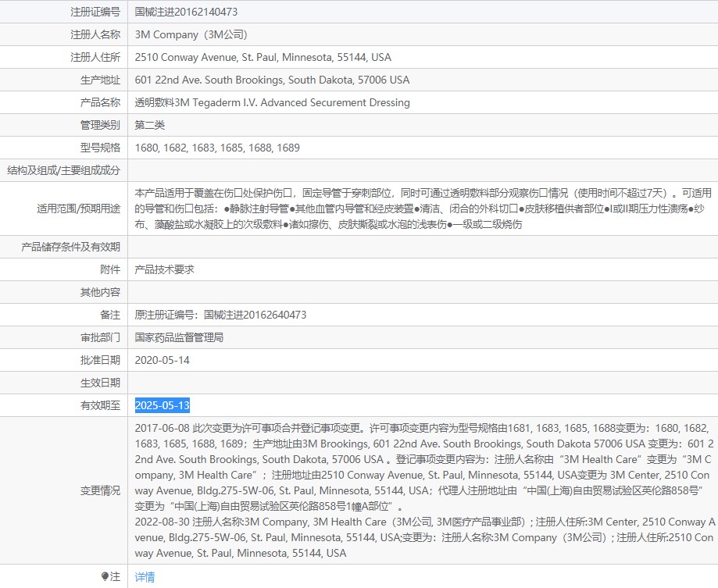
Task: Select the 注册人名称 field label
Action: 95,35
